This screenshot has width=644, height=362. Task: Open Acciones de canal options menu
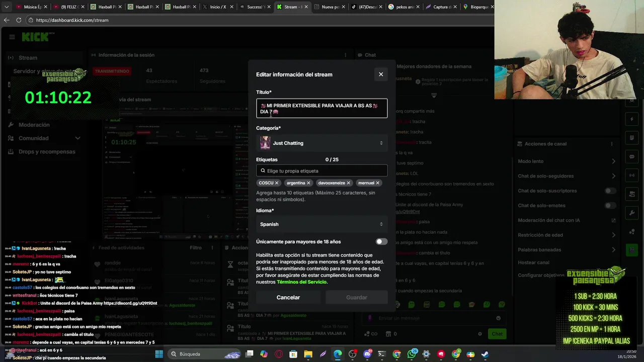(x=612, y=144)
